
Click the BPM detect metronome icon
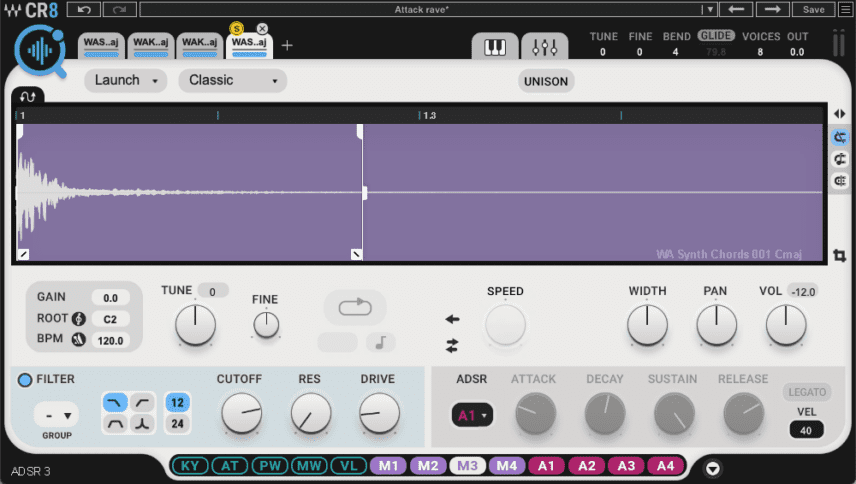(x=79, y=339)
